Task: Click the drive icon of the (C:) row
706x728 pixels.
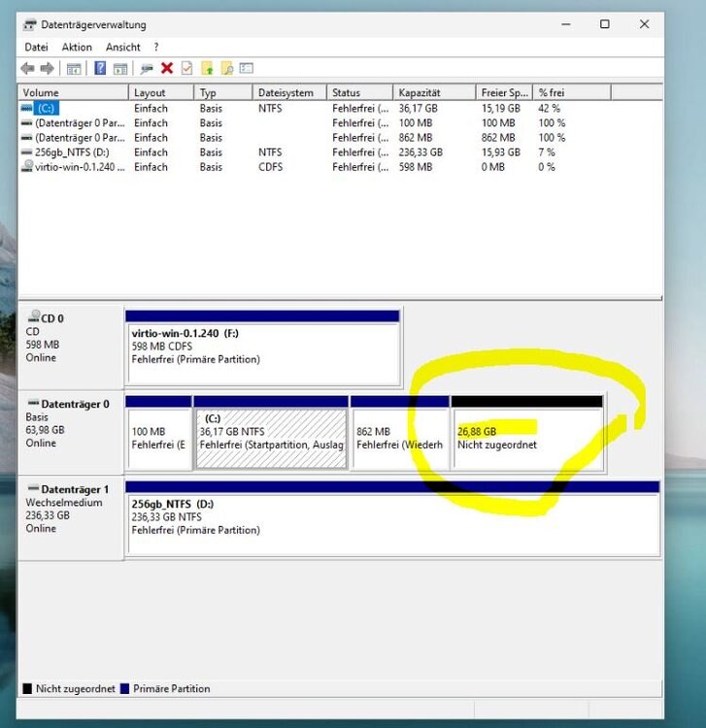Action: pyautogui.click(x=26, y=108)
